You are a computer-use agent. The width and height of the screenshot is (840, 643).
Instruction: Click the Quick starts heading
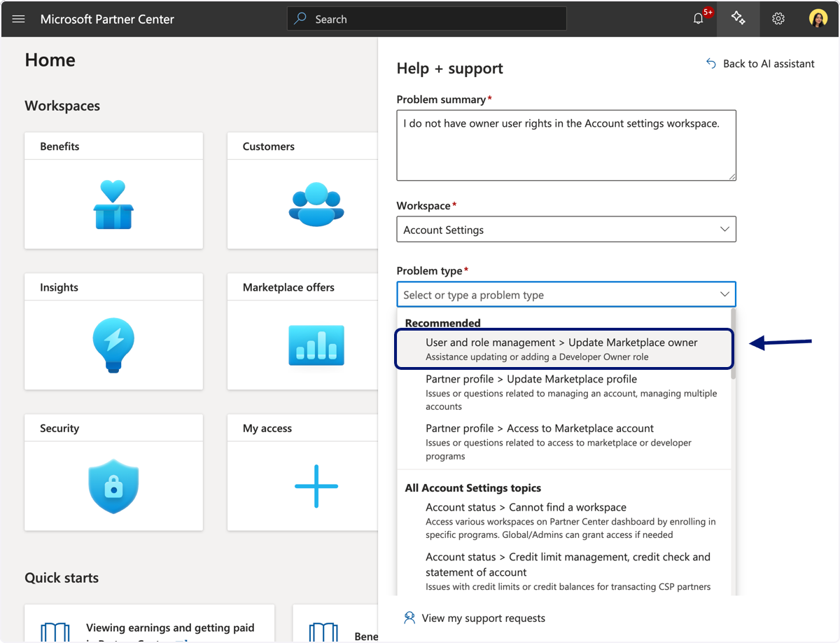click(62, 578)
